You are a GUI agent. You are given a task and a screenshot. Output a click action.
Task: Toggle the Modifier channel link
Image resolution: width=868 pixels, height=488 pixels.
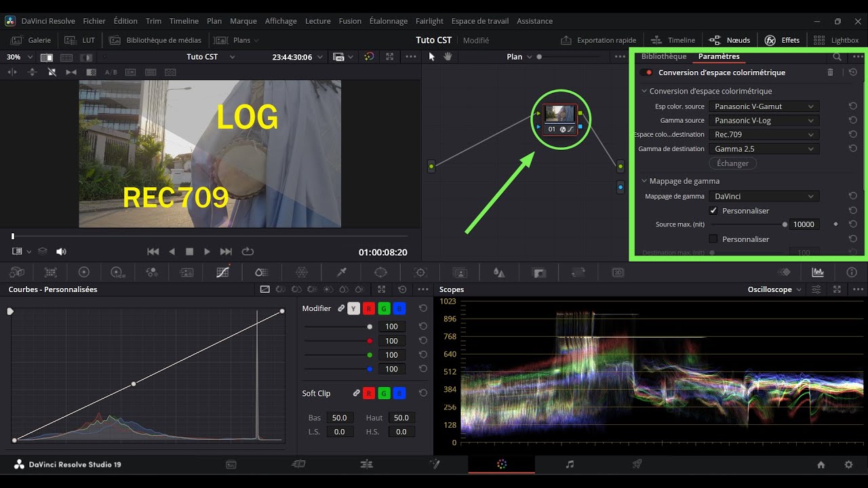tap(341, 309)
